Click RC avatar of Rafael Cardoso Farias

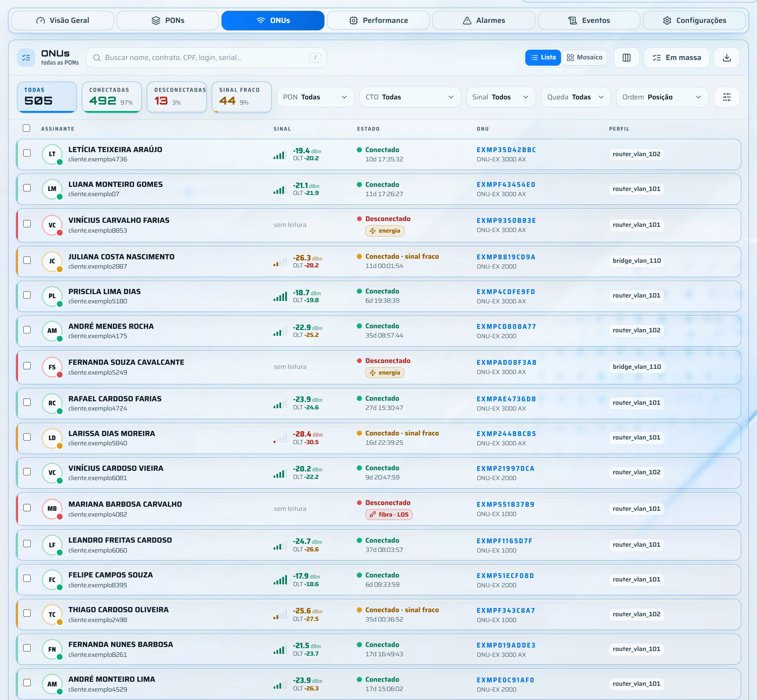(52, 403)
